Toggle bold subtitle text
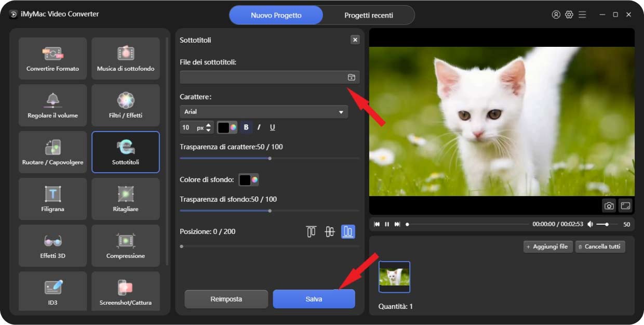 (246, 127)
